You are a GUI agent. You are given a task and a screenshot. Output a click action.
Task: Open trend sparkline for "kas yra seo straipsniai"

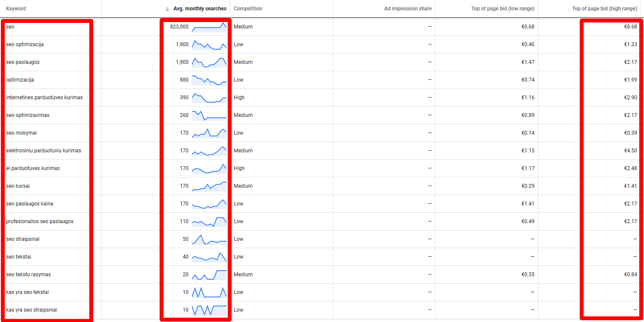(209, 310)
